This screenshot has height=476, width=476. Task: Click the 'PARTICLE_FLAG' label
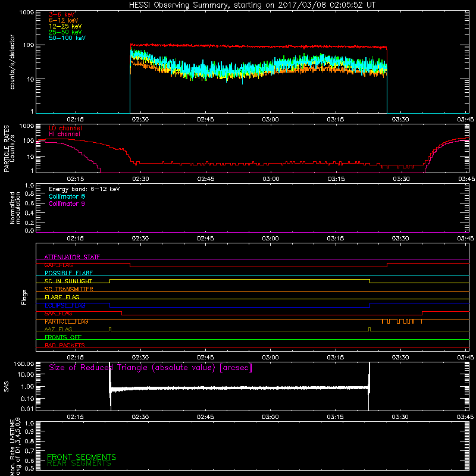tap(67, 321)
